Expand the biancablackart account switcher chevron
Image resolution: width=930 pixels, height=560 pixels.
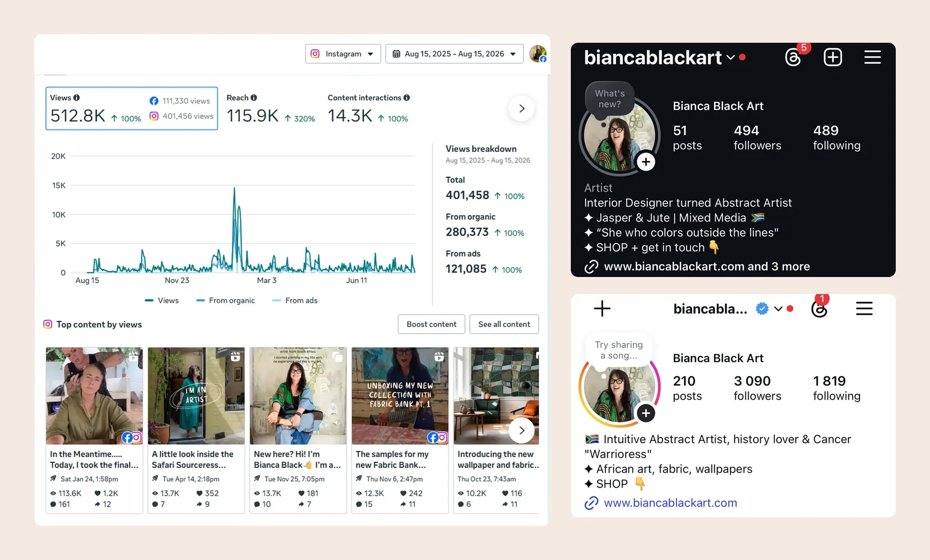click(x=731, y=57)
